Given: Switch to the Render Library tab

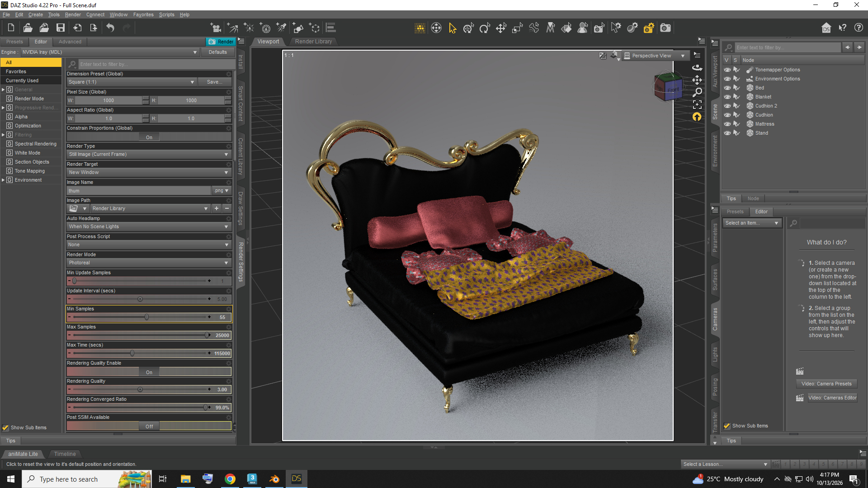Looking at the screenshot, I should 313,41.
